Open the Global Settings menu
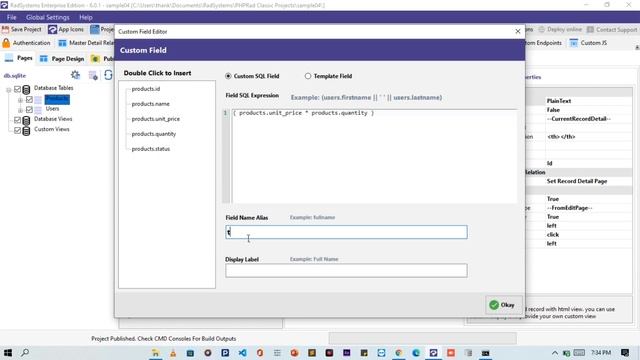The image size is (640, 360). pyautogui.click(x=48, y=17)
